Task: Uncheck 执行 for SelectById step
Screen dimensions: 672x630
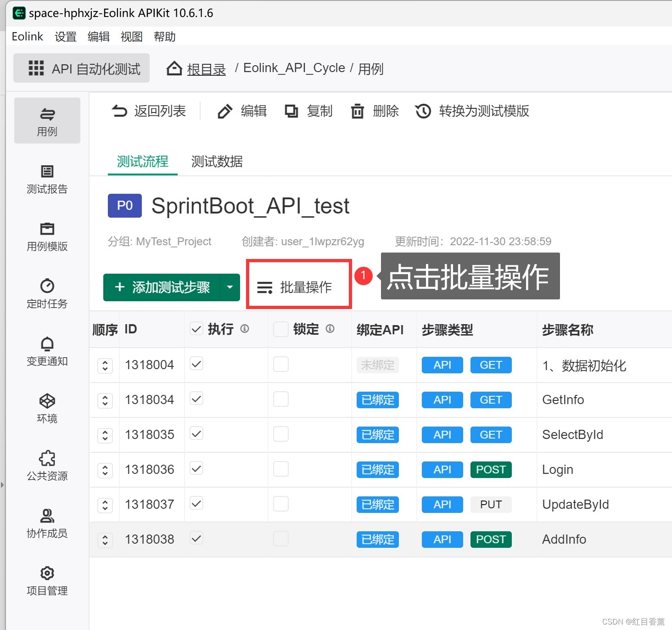Action: (196, 433)
